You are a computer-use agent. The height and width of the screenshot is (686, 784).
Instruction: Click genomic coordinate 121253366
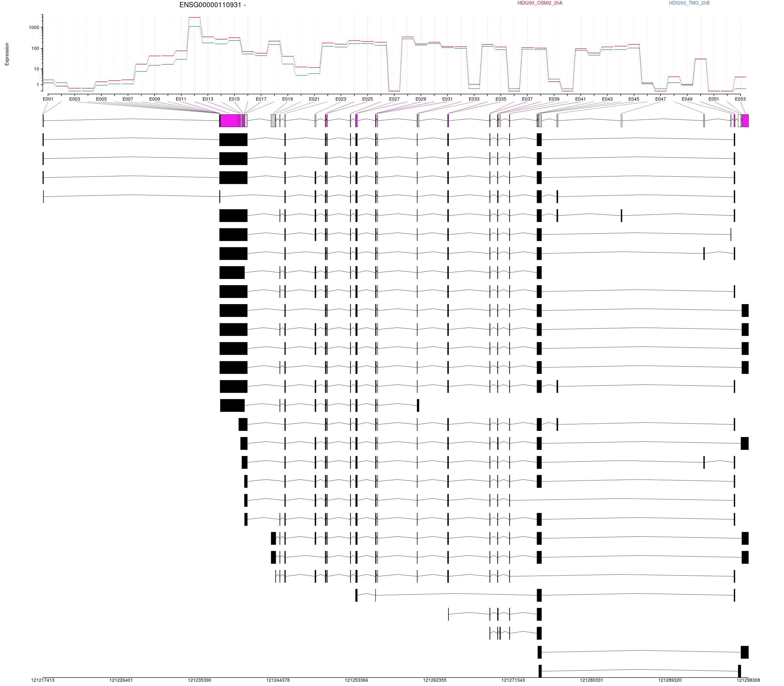click(x=356, y=680)
